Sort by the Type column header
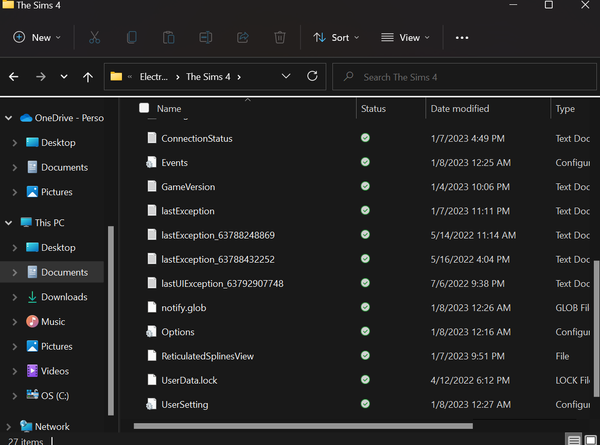Image resolution: width=600 pixels, height=445 pixels. point(565,109)
